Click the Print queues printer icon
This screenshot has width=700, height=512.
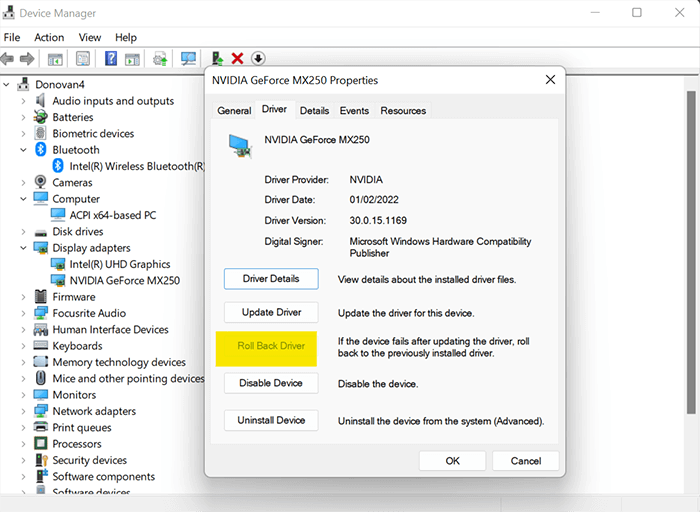click(41, 427)
